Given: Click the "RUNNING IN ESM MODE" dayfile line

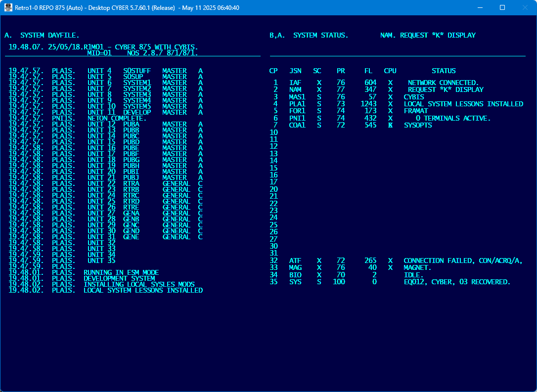Looking at the screenshot, I should [121, 273].
